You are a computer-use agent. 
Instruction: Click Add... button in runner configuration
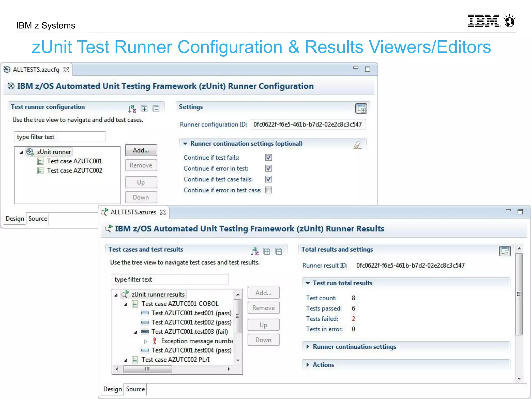141,150
